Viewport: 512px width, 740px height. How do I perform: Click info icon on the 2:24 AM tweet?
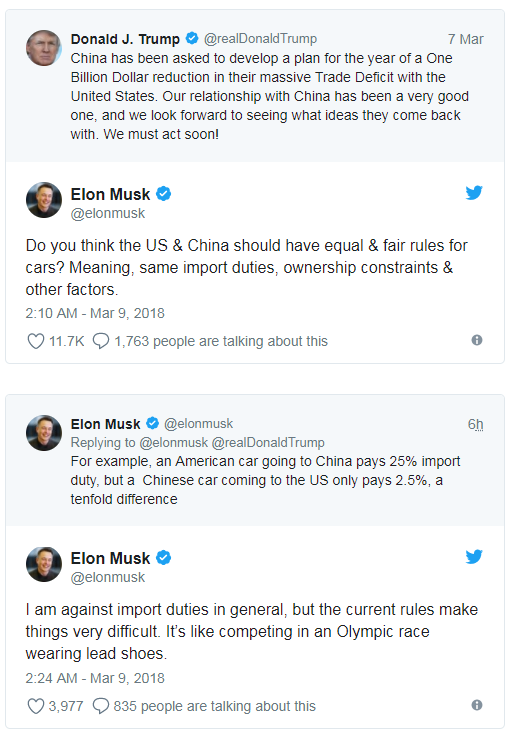477,705
